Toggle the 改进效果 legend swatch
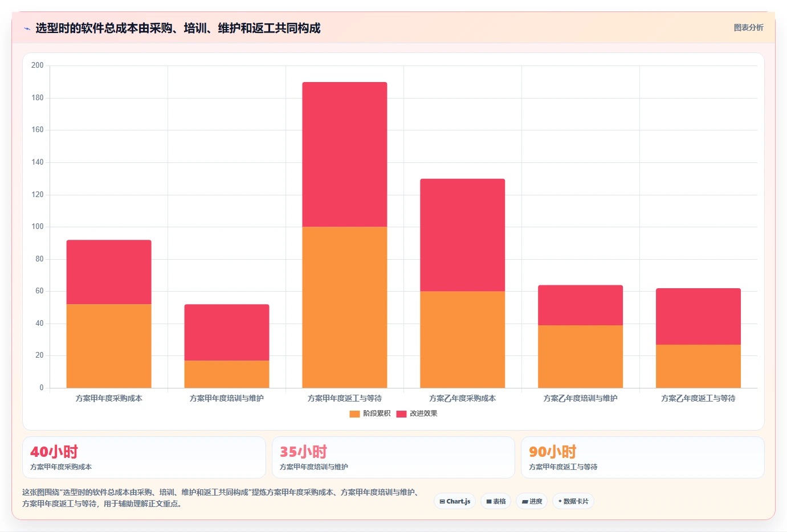This screenshot has width=787, height=532. coord(401,414)
